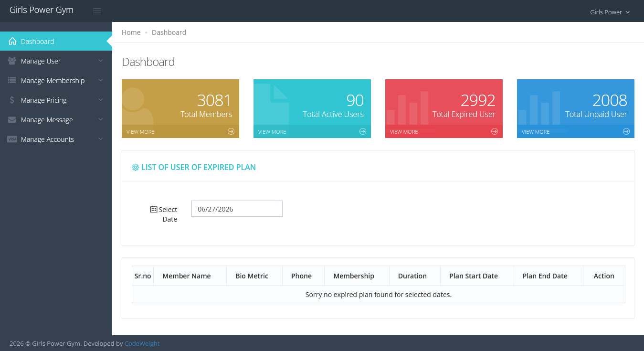This screenshot has height=351, width=644.
Task: Open the Girls Power user dropdown
Action: [610, 12]
